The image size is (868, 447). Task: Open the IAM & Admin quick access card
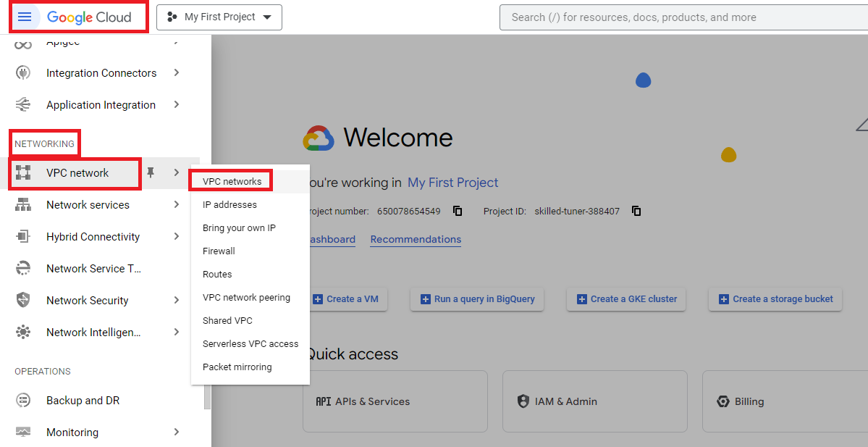pos(595,401)
